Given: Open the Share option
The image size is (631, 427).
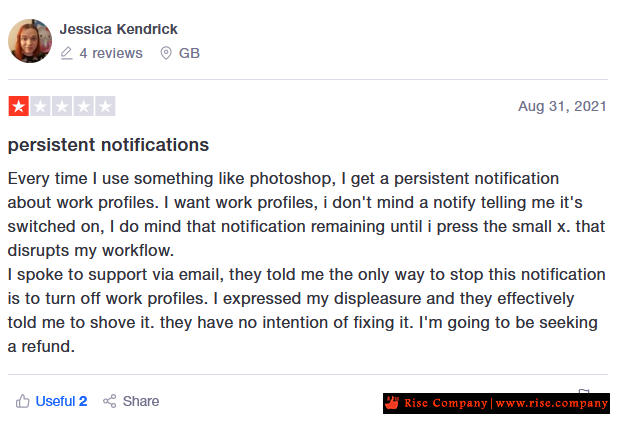Looking at the screenshot, I should pos(141,401).
